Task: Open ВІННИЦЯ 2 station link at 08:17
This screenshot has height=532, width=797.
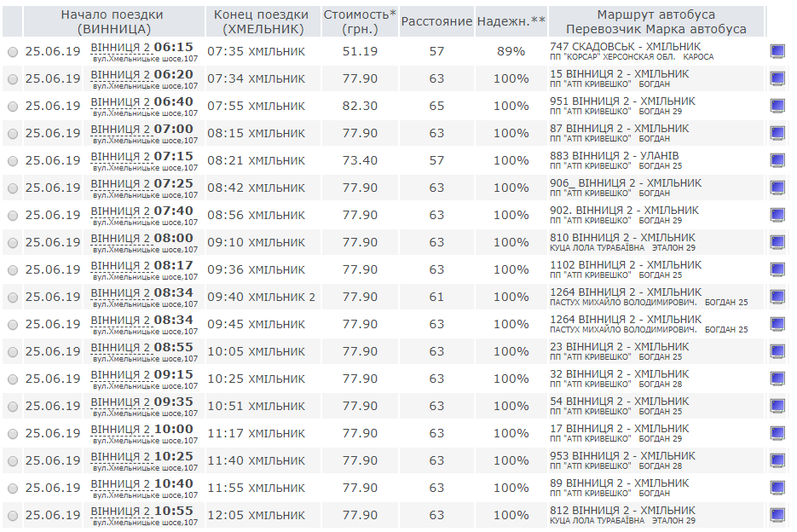Action: 120,265
